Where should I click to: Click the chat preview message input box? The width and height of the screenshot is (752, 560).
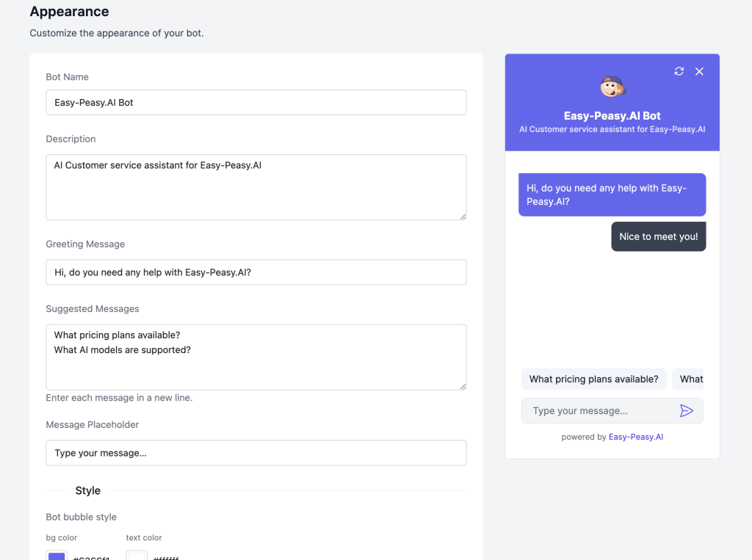tap(599, 411)
